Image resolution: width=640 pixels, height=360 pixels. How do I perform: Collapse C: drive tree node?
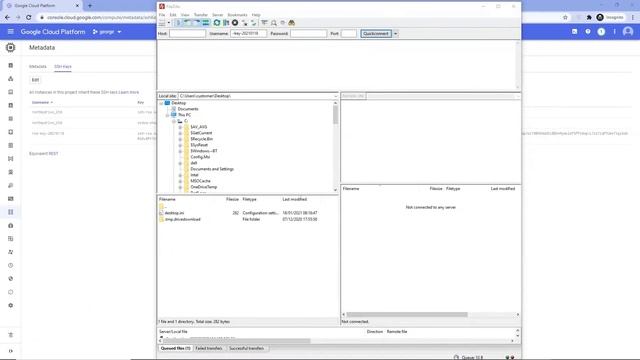(174, 121)
